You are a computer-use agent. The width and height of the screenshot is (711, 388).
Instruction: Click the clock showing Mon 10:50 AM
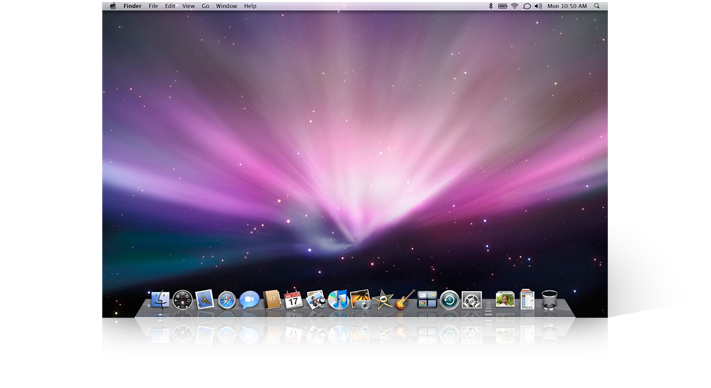(x=567, y=6)
